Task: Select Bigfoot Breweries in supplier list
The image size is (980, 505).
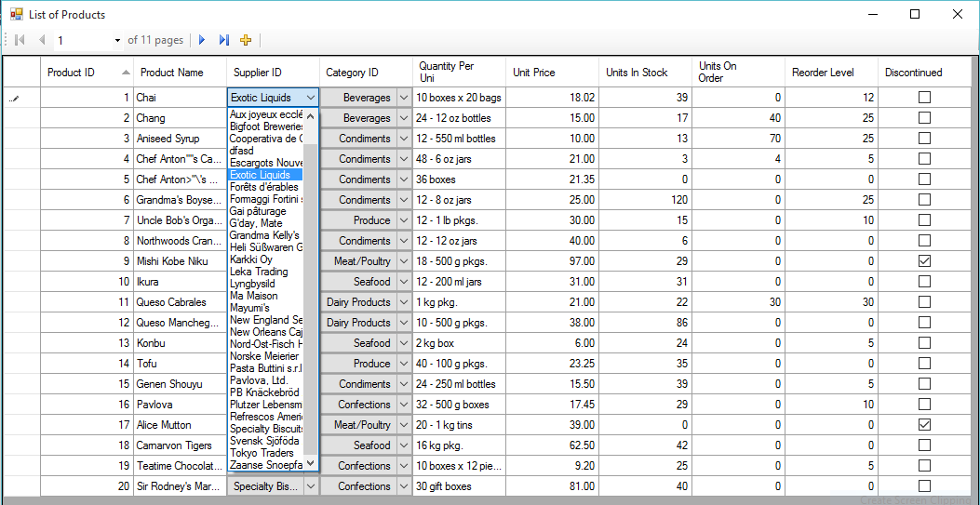Action: [266, 126]
